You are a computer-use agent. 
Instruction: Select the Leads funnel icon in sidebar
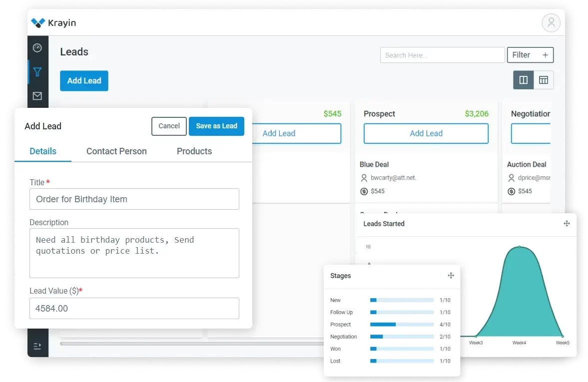[37, 72]
